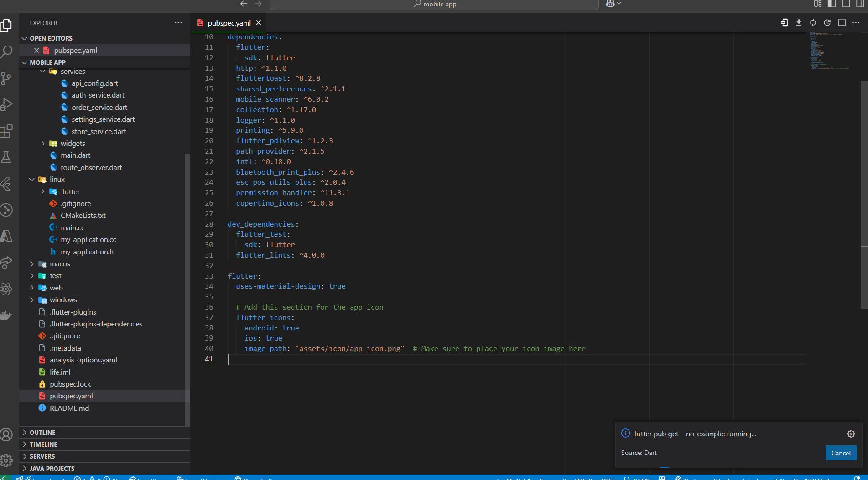
Task: Toggle the secondary side bar visibility
Action: coord(860,4)
